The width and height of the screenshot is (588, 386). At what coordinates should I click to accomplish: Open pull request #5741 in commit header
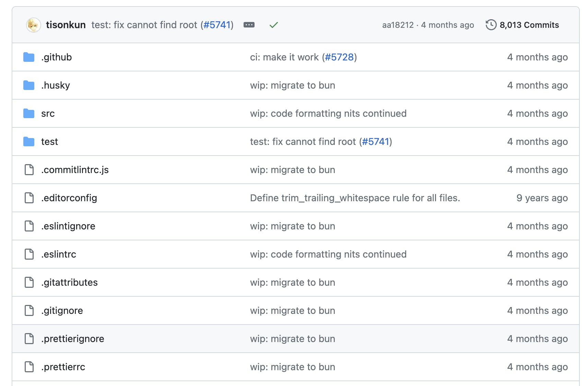coord(217,25)
